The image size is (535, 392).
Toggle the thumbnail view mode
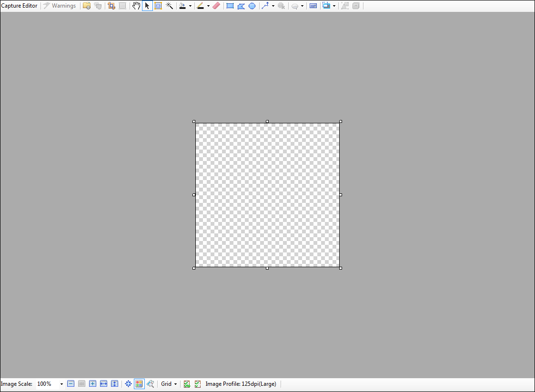139,383
